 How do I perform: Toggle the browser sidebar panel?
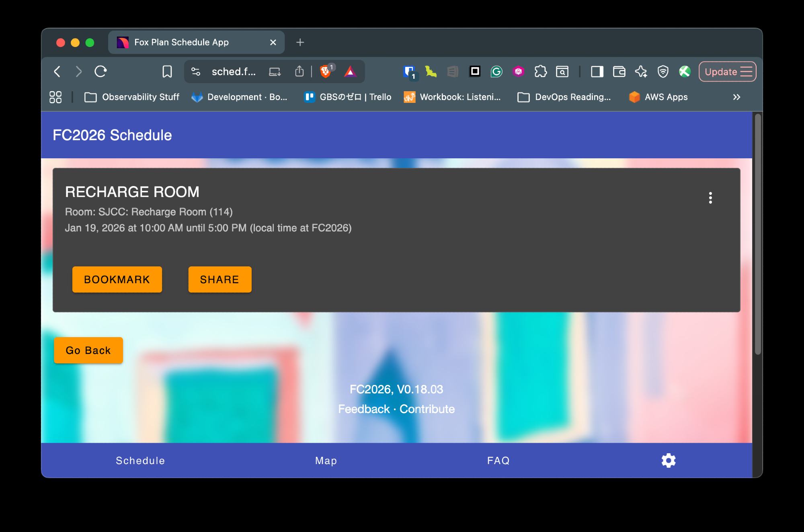click(597, 72)
